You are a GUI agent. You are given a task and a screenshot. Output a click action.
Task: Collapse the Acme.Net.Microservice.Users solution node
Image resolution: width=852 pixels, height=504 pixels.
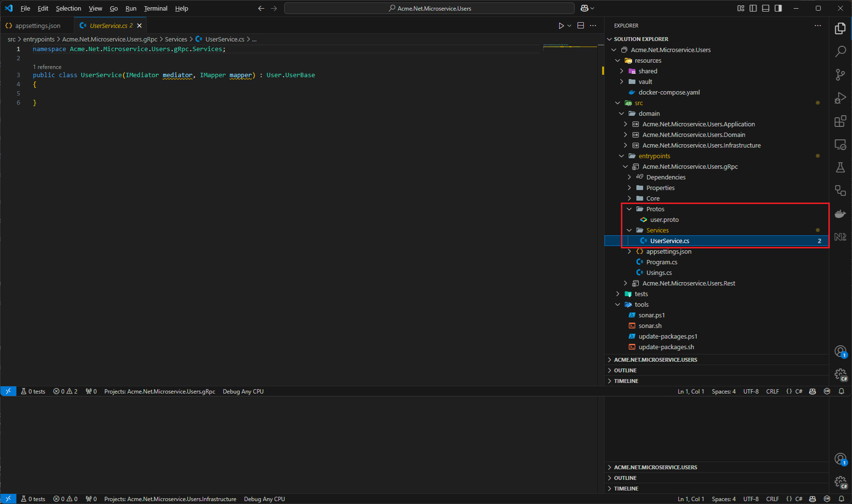tap(614, 50)
